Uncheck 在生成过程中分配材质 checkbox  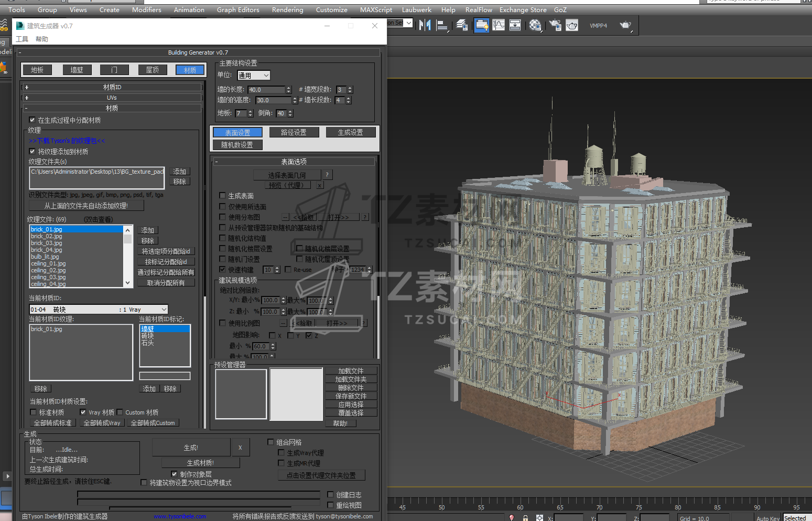33,120
